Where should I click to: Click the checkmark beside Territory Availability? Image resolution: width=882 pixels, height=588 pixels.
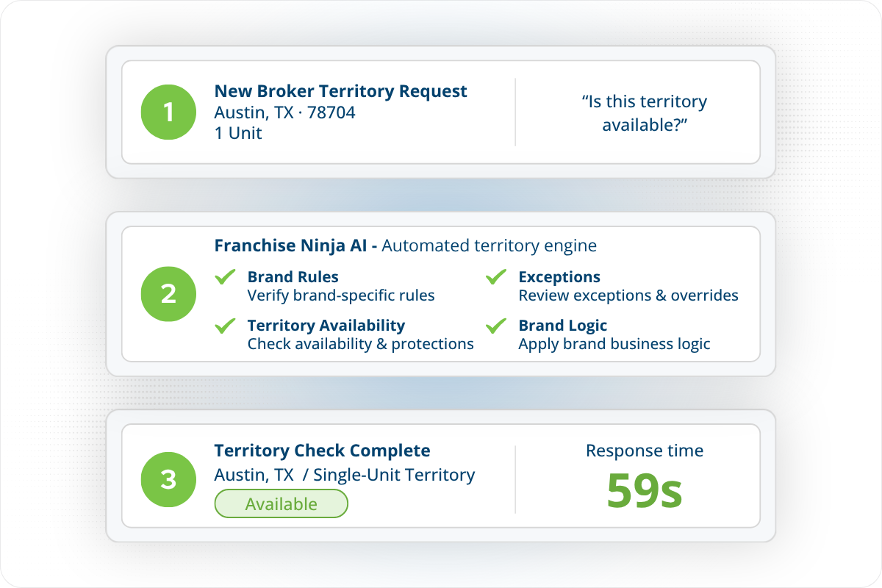click(x=225, y=325)
